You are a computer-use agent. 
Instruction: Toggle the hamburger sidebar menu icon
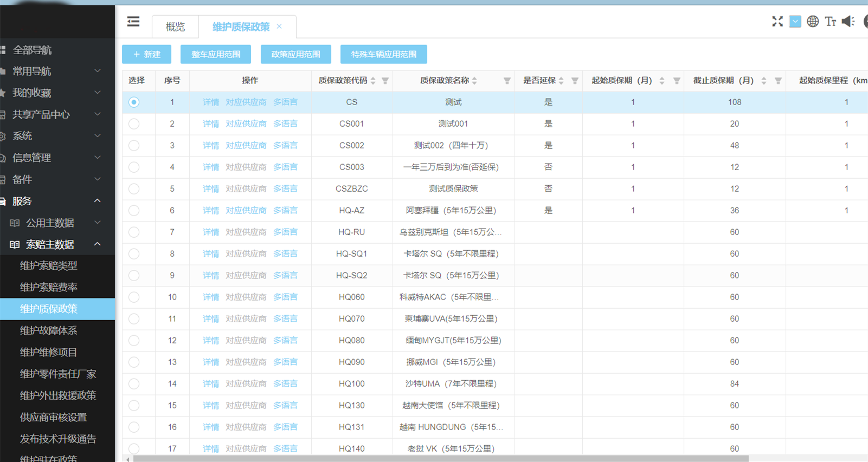tap(133, 22)
